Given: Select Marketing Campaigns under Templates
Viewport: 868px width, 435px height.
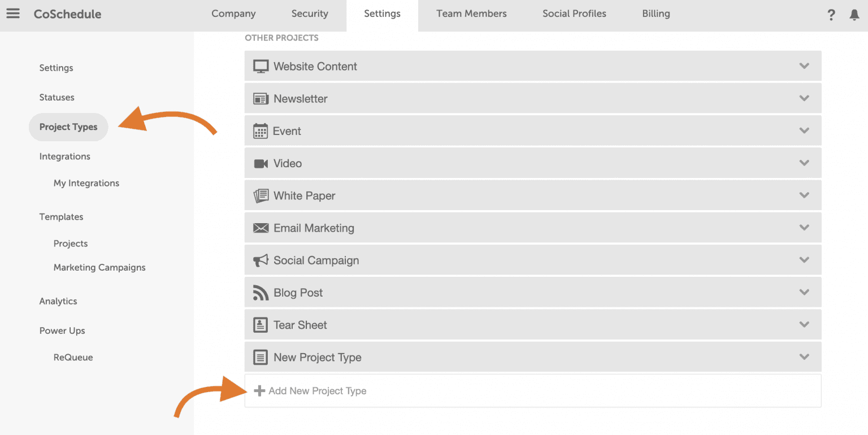Looking at the screenshot, I should tap(99, 267).
